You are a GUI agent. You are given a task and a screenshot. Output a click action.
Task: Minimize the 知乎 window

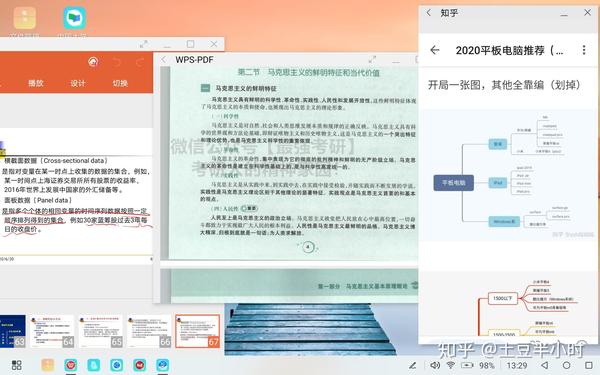[564, 14]
